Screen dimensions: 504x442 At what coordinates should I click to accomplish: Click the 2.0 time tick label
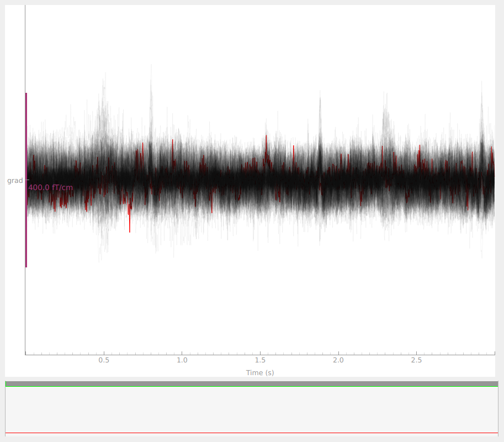[338, 360]
